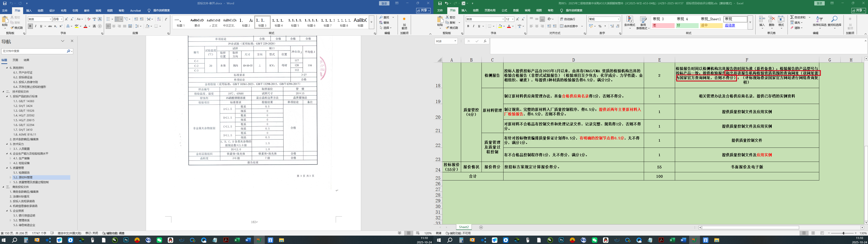Click Word's Format Painter (格式刷) brush
The image size is (868, 244).
pyautogui.click(x=17, y=28)
